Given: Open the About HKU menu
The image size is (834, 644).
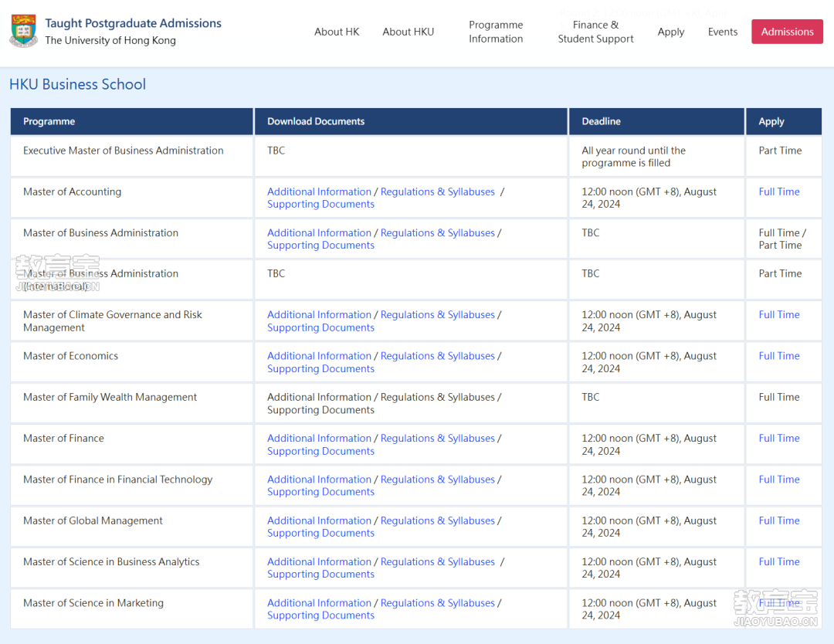Looking at the screenshot, I should [408, 32].
